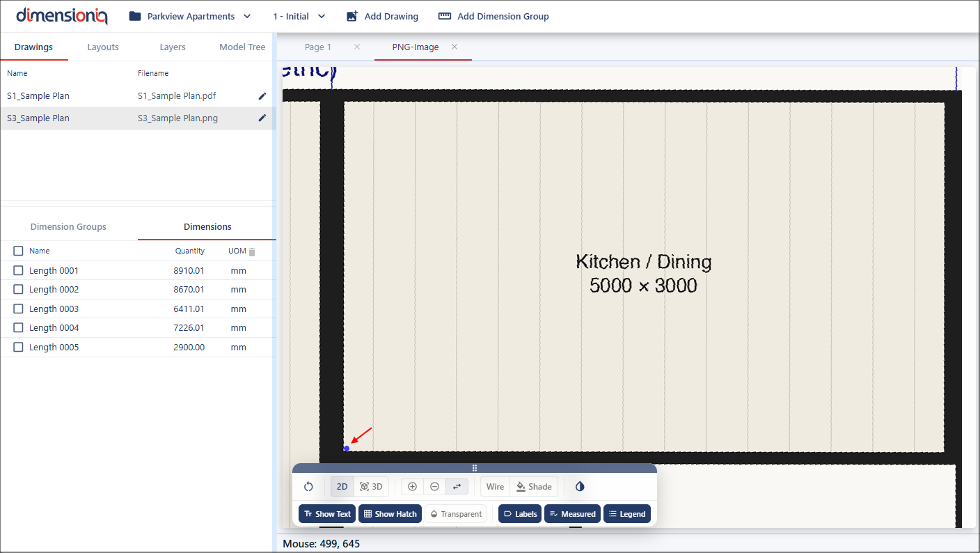Image resolution: width=980 pixels, height=553 pixels.
Task: Open the Dimension Groups tab
Action: click(x=68, y=227)
